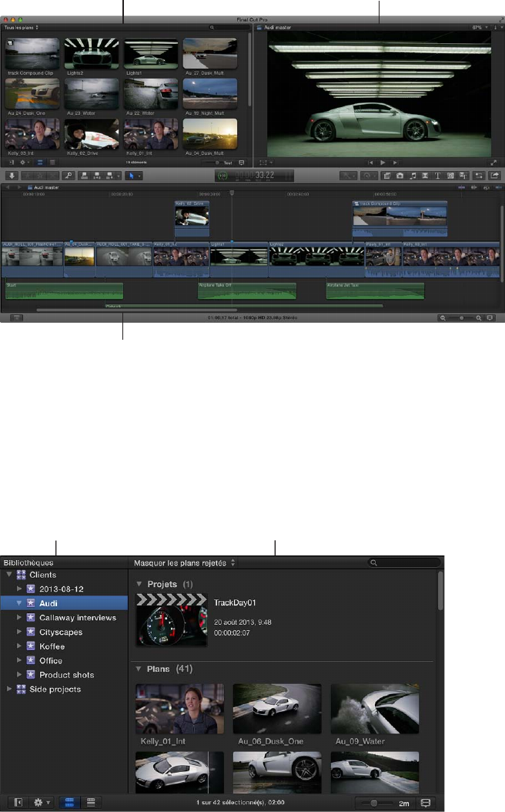Click the timeline zoom-out magnifier
Viewport: 505px width, 812px height.
(x=443, y=318)
